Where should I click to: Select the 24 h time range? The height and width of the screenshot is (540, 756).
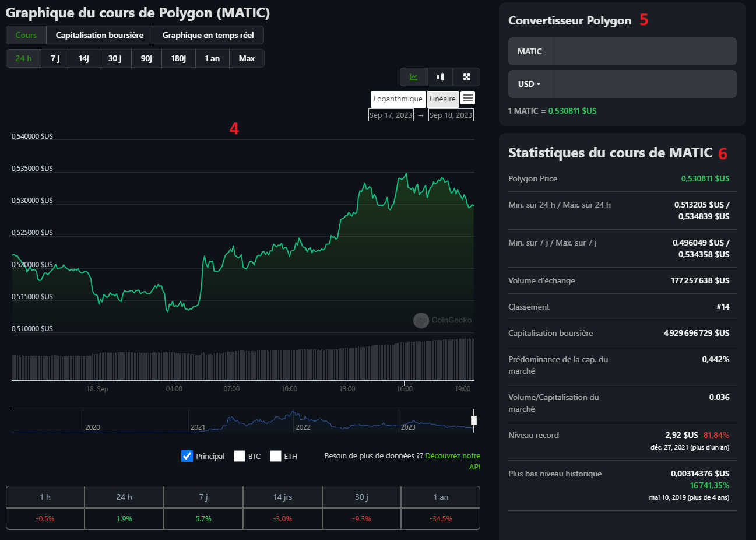tap(24, 58)
